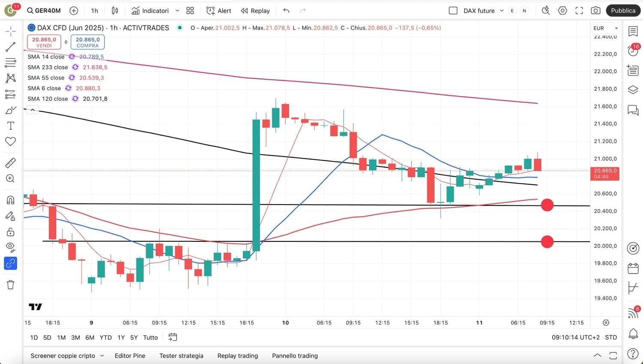Toggle the DAX future layout checkbox

click(453, 11)
